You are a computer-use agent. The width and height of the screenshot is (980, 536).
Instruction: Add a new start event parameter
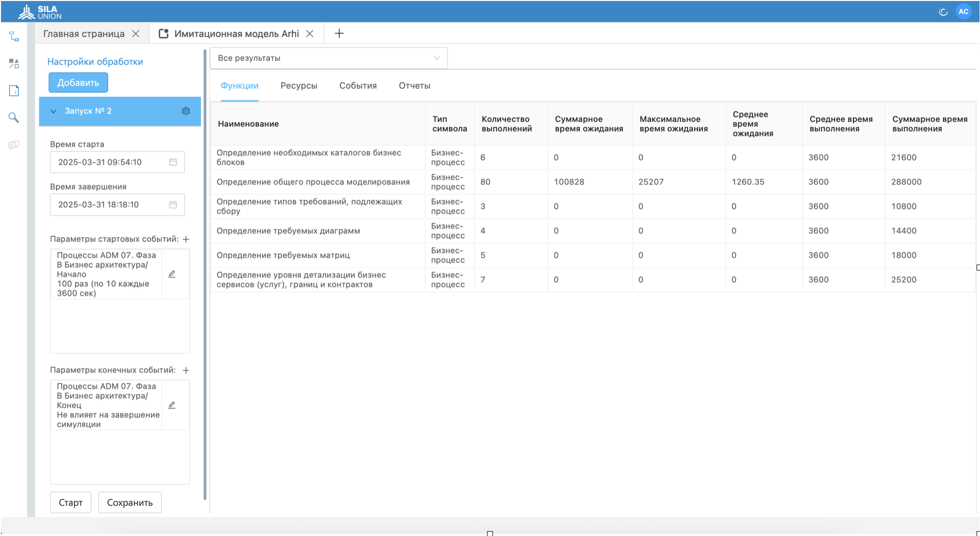[x=186, y=239]
